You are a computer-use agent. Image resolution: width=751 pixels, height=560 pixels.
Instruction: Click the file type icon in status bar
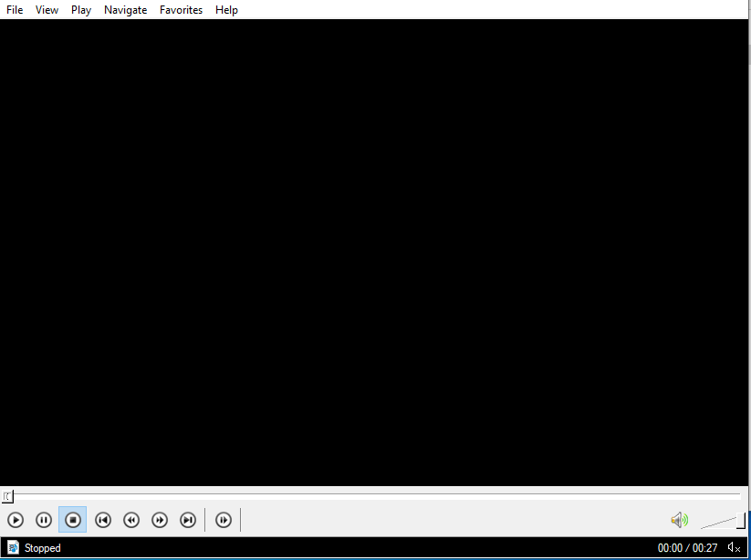coord(13,547)
